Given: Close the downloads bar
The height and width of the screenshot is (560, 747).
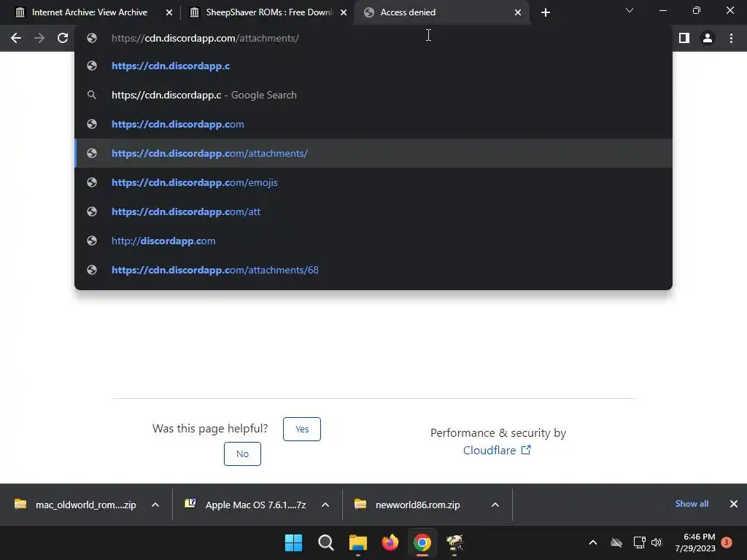Looking at the screenshot, I should pyautogui.click(x=734, y=504).
